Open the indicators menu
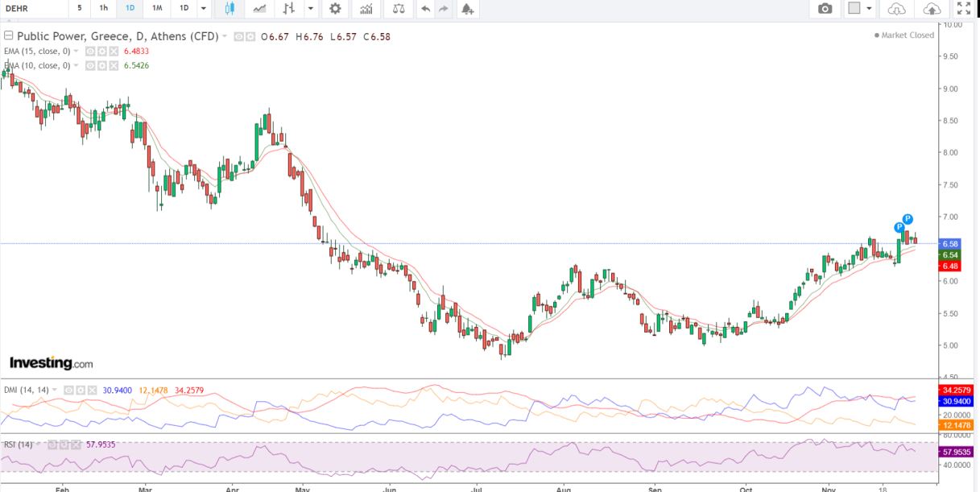Screen dimensions: 980x492 (366, 8)
